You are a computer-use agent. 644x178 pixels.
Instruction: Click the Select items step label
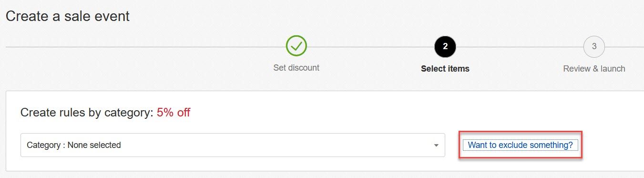[445, 69]
